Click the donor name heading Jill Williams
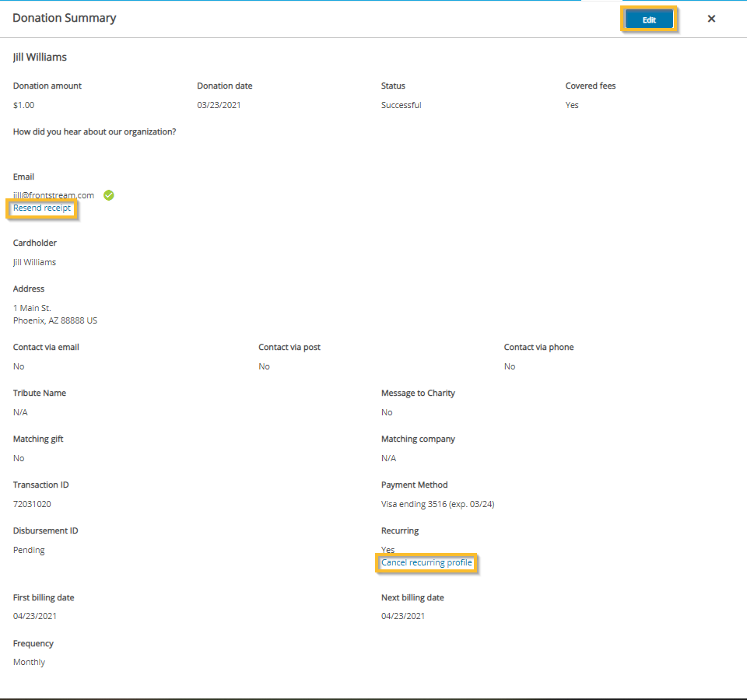 pyautogui.click(x=40, y=57)
